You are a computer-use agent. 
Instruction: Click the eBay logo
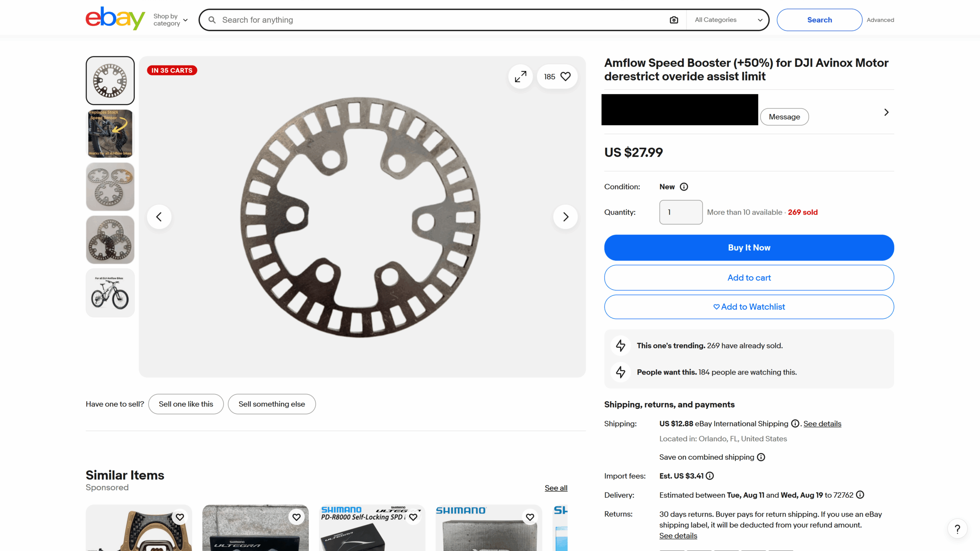(x=115, y=18)
